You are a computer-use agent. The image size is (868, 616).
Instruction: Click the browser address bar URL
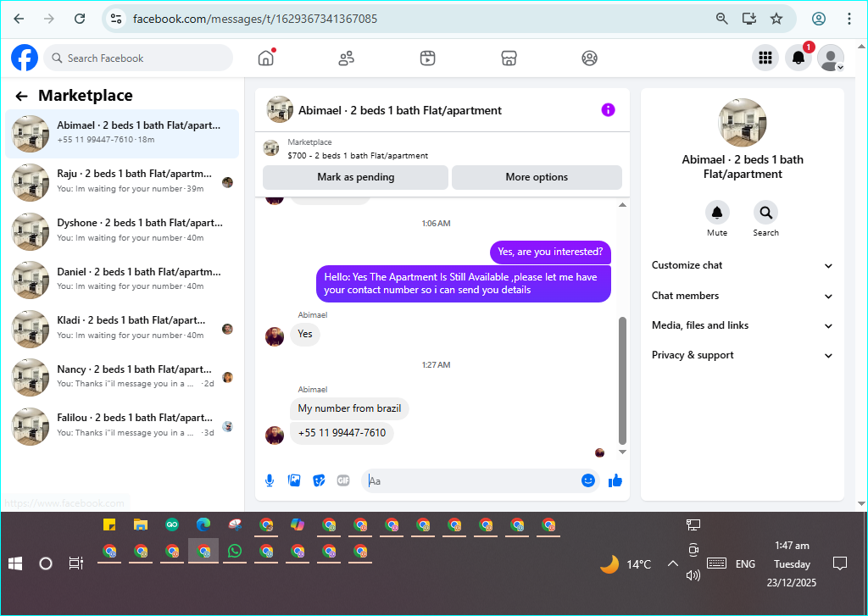coord(255,19)
